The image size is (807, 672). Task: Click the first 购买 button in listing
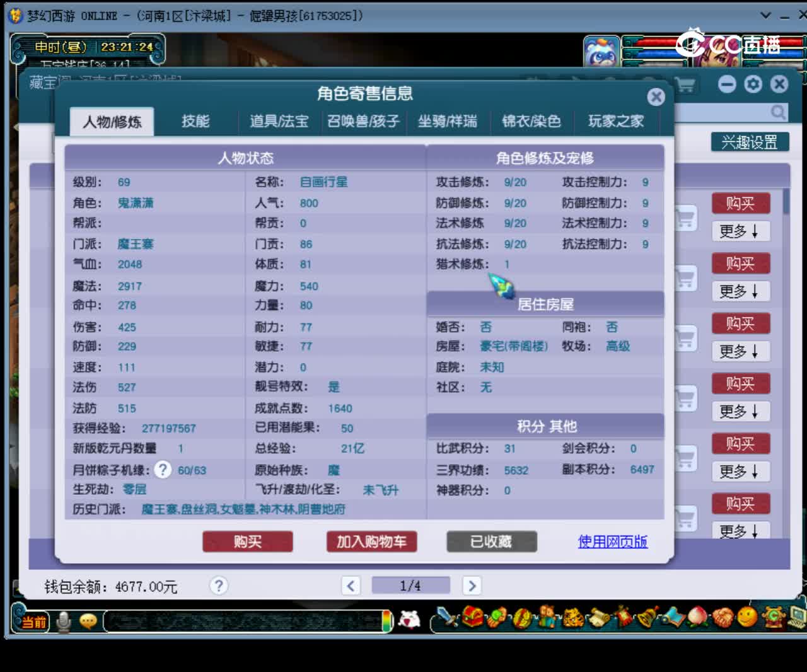tap(741, 203)
